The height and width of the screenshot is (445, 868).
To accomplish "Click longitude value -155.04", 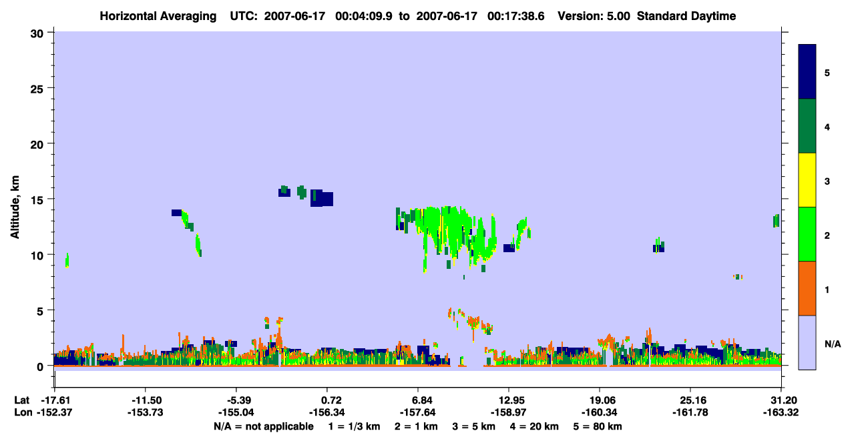I will tap(236, 413).
